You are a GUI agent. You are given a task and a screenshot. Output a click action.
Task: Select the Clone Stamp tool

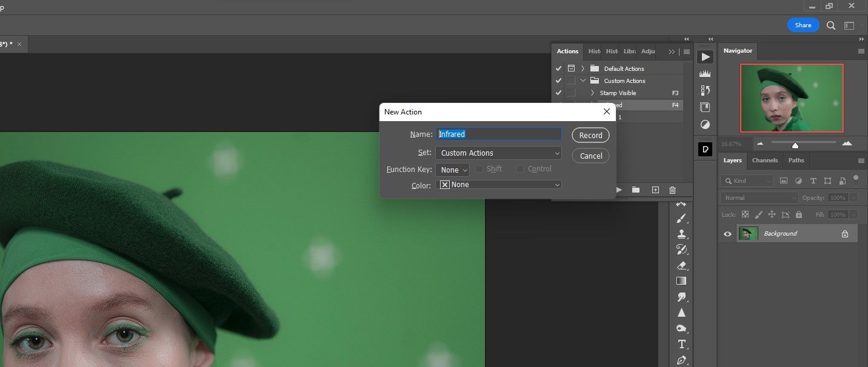click(x=681, y=234)
